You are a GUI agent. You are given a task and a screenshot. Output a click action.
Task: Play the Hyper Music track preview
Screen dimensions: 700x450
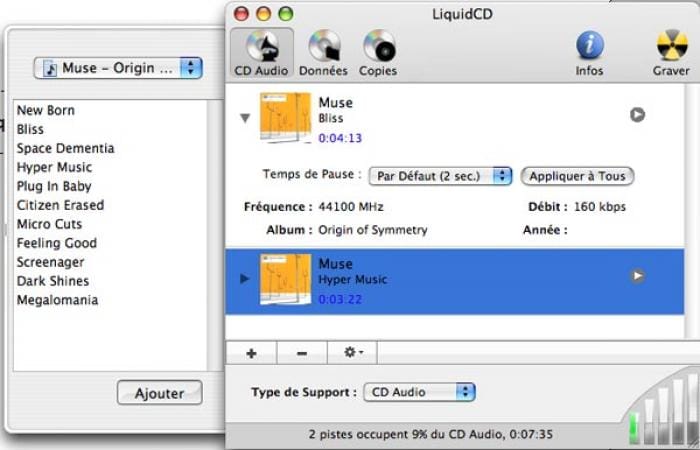click(637, 276)
